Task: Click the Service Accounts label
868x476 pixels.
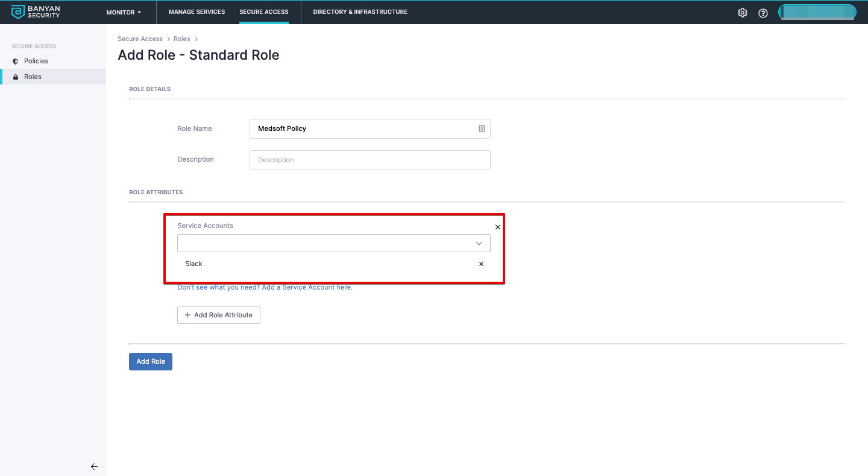Action: tap(205, 226)
